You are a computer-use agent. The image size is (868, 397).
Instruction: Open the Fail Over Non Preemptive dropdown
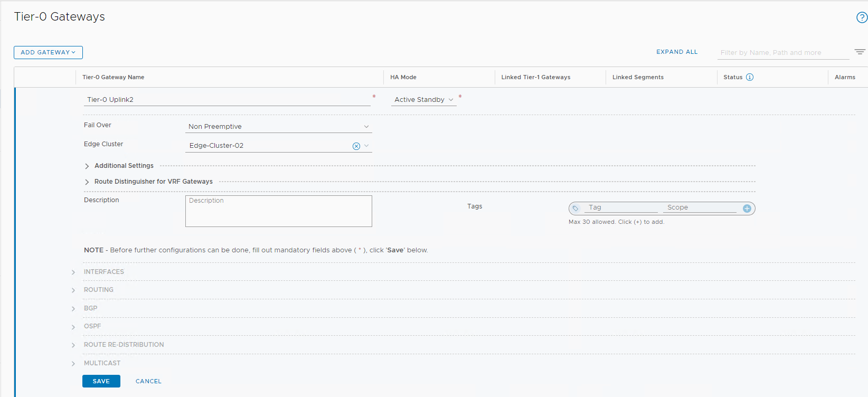(279, 127)
